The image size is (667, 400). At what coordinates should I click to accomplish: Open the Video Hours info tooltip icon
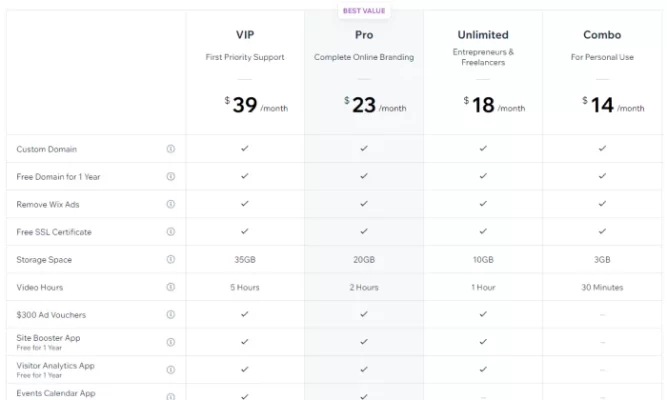(171, 287)
